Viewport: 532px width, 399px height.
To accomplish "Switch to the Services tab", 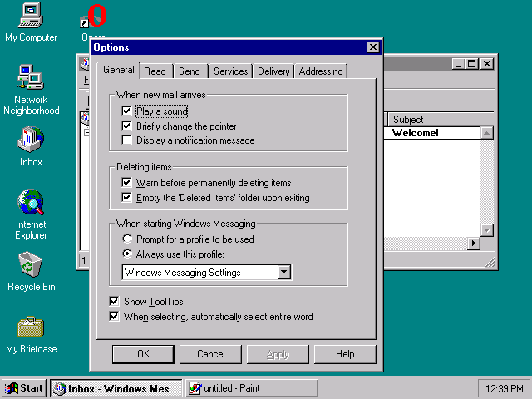I will click(x=231, y=71).
